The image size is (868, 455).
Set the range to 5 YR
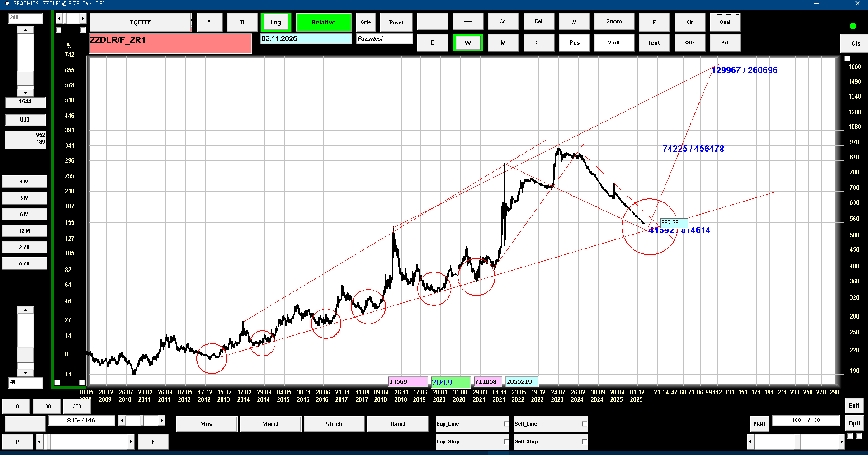coord(24,263)
